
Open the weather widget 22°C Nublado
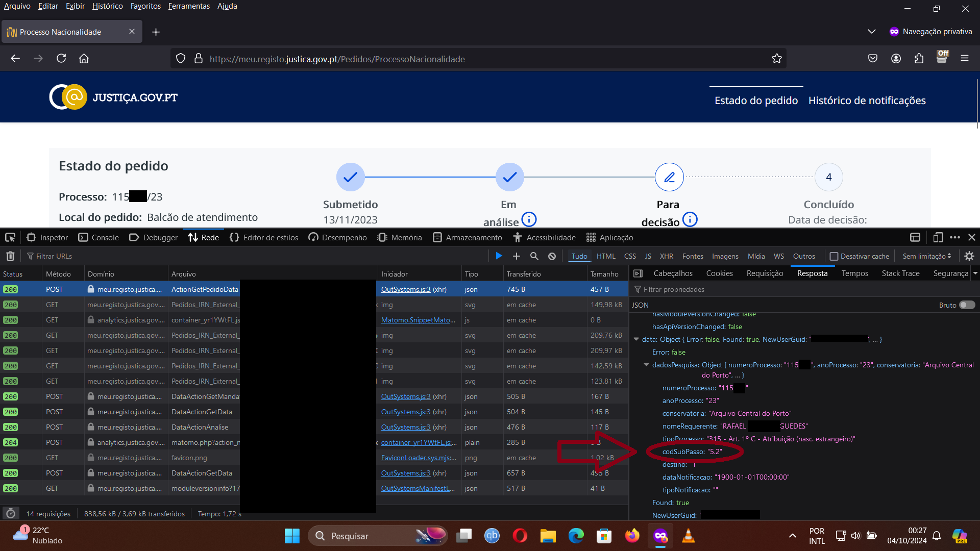coord(38,536)
